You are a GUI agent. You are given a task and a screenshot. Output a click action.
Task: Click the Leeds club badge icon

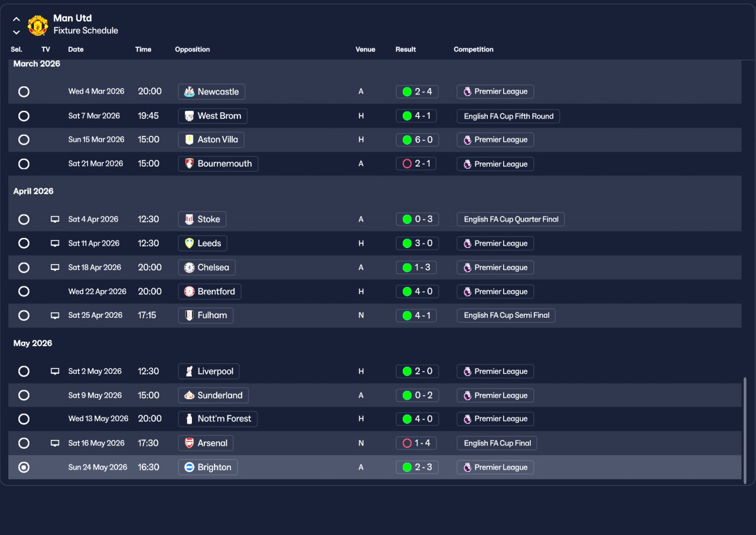(x=189, y=243)
